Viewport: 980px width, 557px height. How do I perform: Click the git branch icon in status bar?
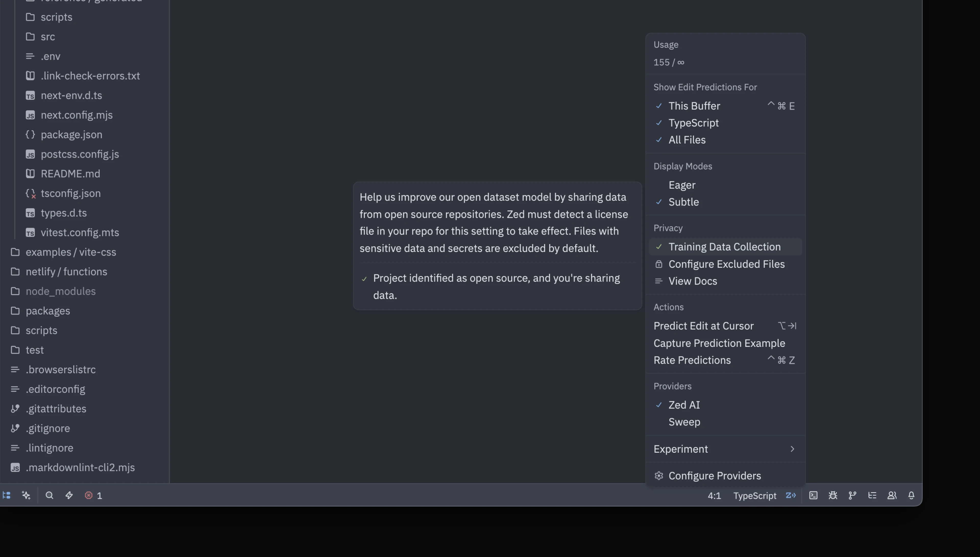point(852,495)
